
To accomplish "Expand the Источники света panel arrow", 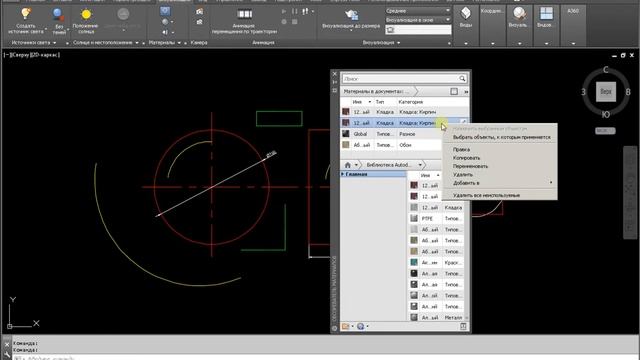I will (x=55, y=43).
